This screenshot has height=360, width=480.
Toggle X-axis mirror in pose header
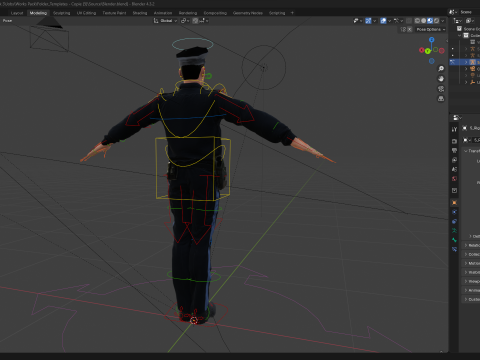(410, 29)
